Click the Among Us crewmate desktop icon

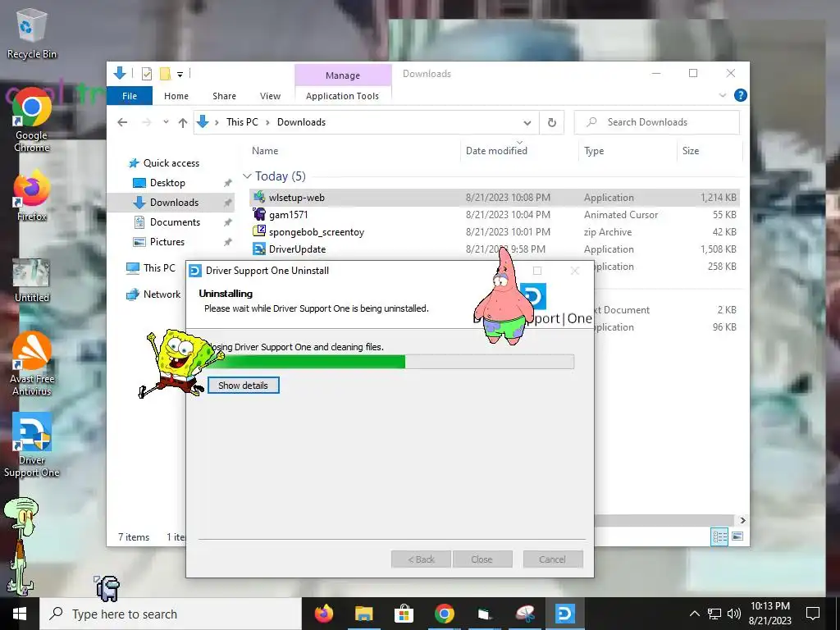tap(107, 587)
